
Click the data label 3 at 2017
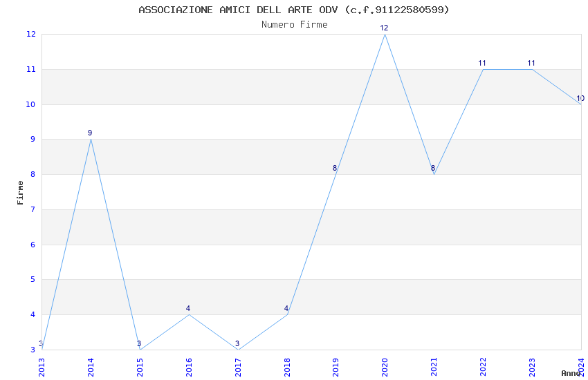click(237, 343)
